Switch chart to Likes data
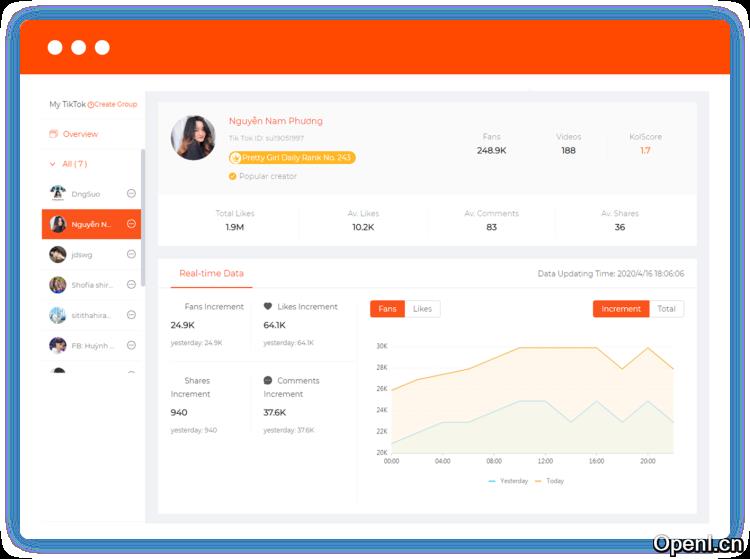750x559 pixels. (x=422, y=309)
